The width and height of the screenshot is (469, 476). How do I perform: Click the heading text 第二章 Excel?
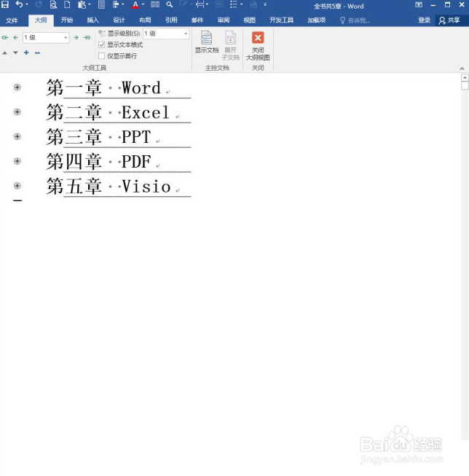108,112
